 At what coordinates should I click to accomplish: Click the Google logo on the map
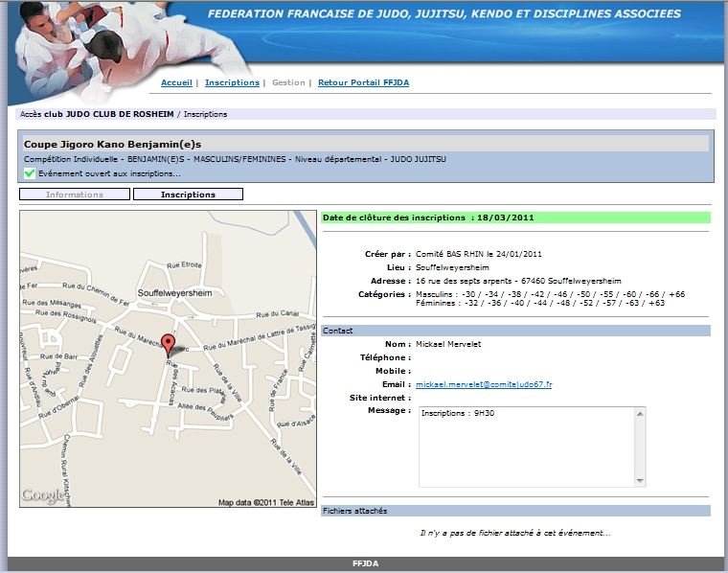click(44, 495)
